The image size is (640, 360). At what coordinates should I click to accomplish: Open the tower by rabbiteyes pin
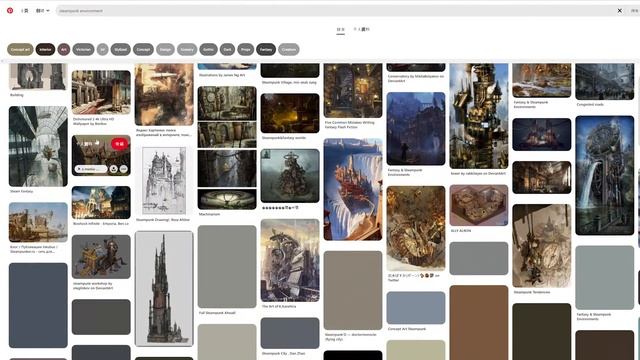tap(479, 116)
